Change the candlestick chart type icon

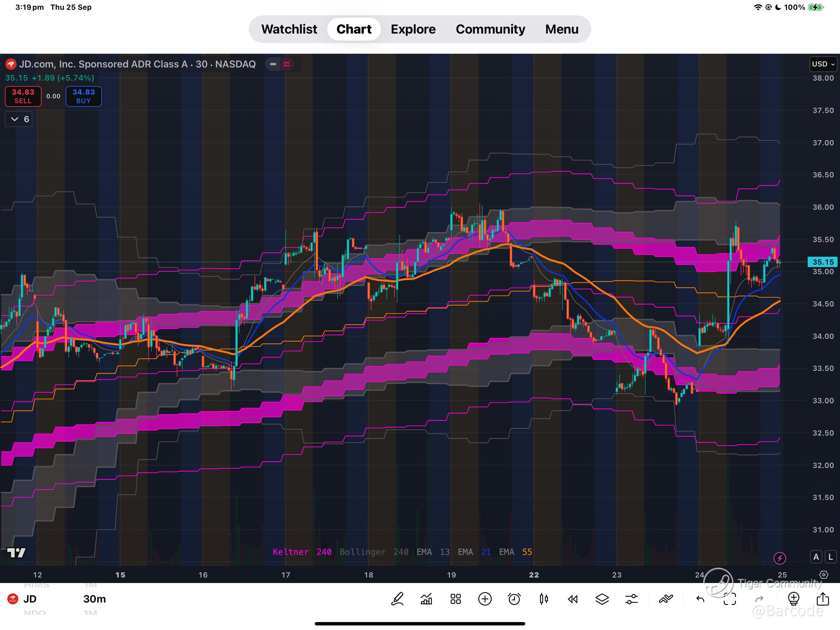coord(543,599)
